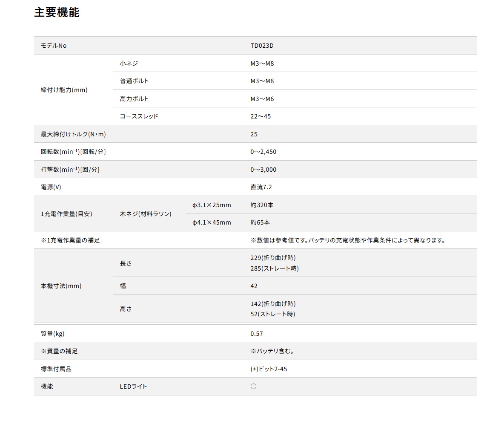
Task: Click the 小ネジ sub-label
Action: point(129,63)
